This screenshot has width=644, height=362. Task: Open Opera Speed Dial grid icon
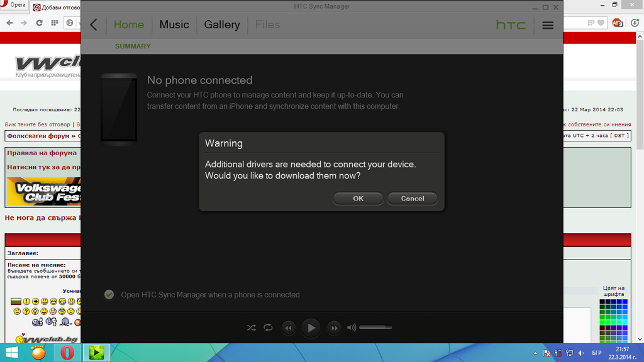pos(54,23)
